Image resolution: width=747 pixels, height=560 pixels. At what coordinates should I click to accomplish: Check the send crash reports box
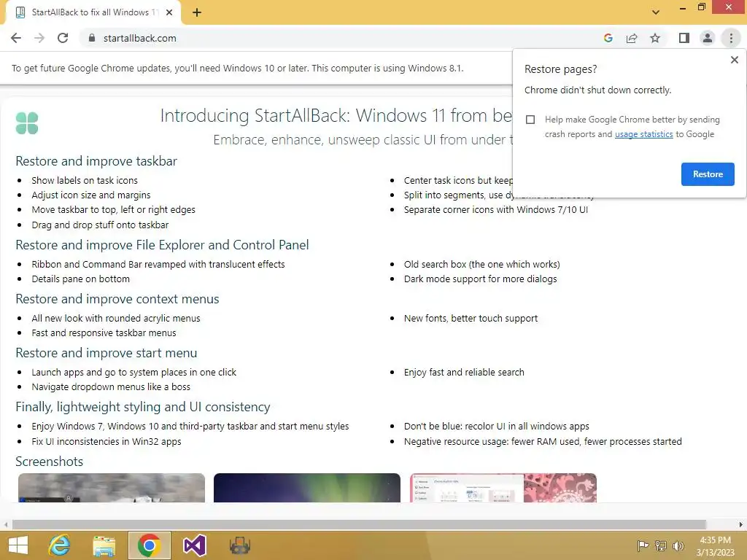click(530, 120)
